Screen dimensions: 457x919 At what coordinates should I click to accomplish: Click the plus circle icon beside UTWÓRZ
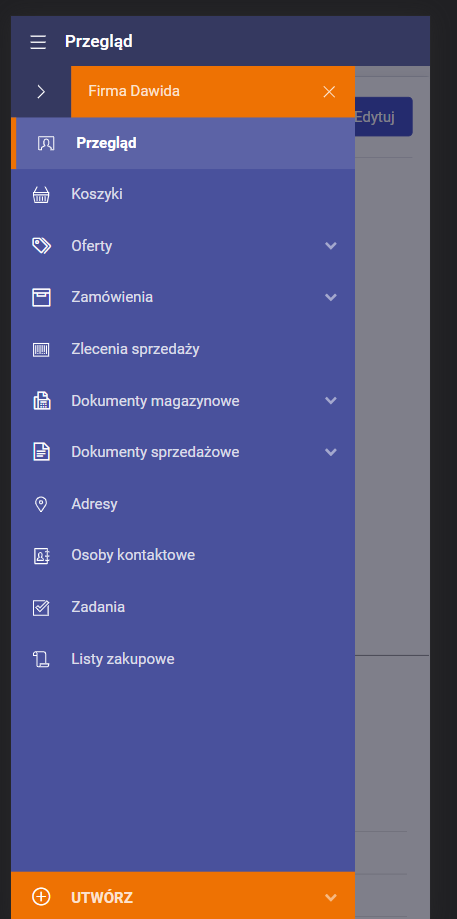click(x=41, y=897)
